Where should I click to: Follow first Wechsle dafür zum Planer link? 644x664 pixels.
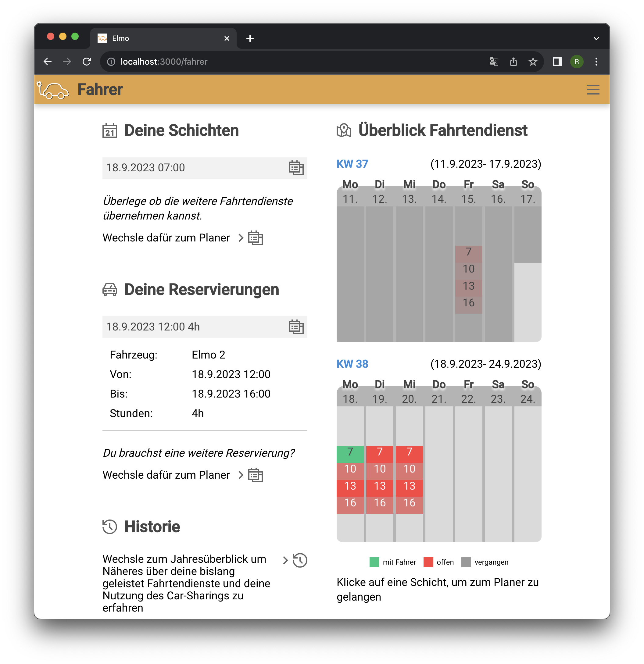pos(166,238)
